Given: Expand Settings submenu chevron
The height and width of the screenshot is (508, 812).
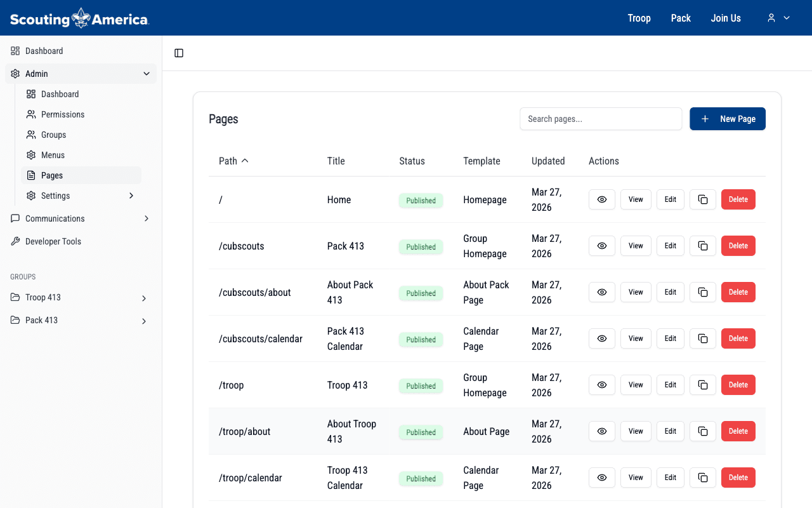Looking at the screenshot, I should click(x=131, y=196).
